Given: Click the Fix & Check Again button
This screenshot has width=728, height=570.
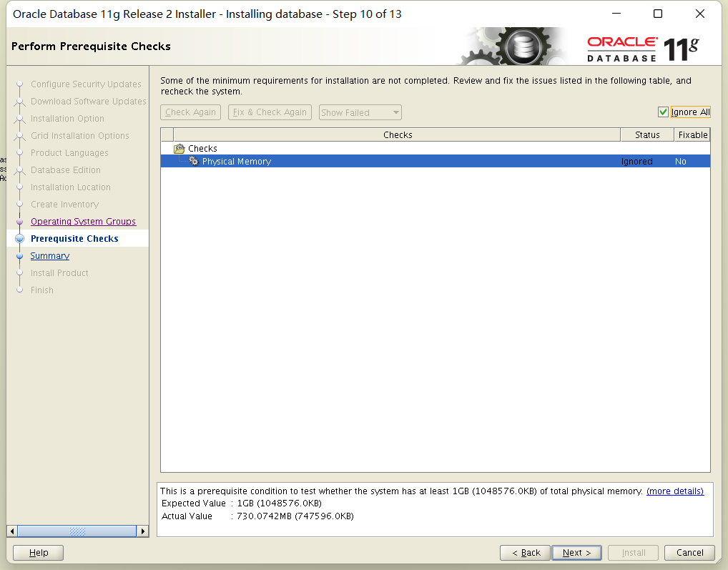Looking at the screenshot, I should pyautogui.click(x=270, y=112).
